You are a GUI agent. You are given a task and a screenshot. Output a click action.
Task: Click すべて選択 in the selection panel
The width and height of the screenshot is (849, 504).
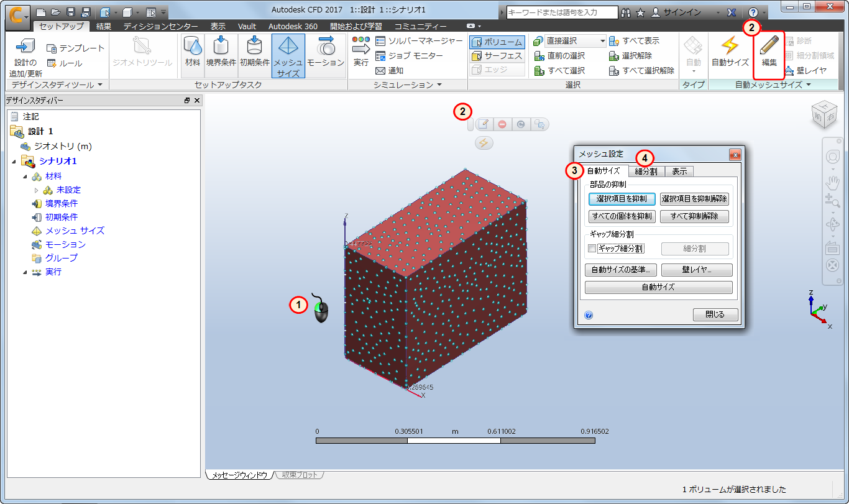(560, 71)
